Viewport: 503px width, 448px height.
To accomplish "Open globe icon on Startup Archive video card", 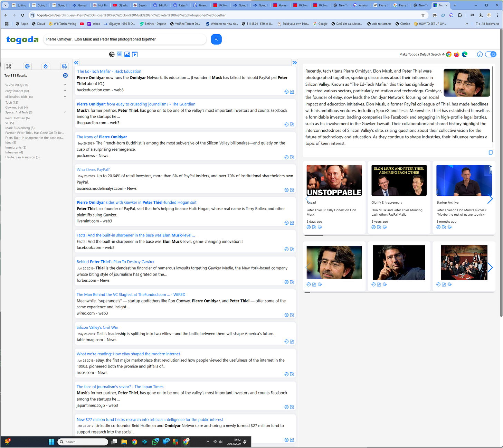I will (x=449, y=227).
